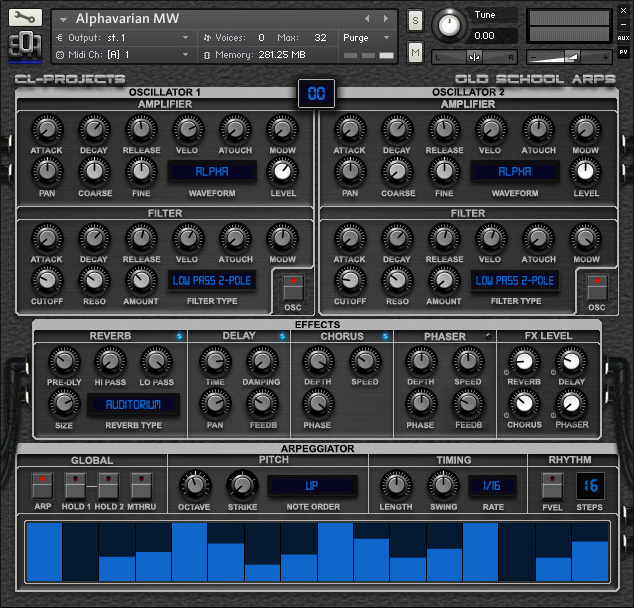The height and width of the screenshot is (608, 634).
Task: Click the instrument pan slider in header
Action: 474,57
